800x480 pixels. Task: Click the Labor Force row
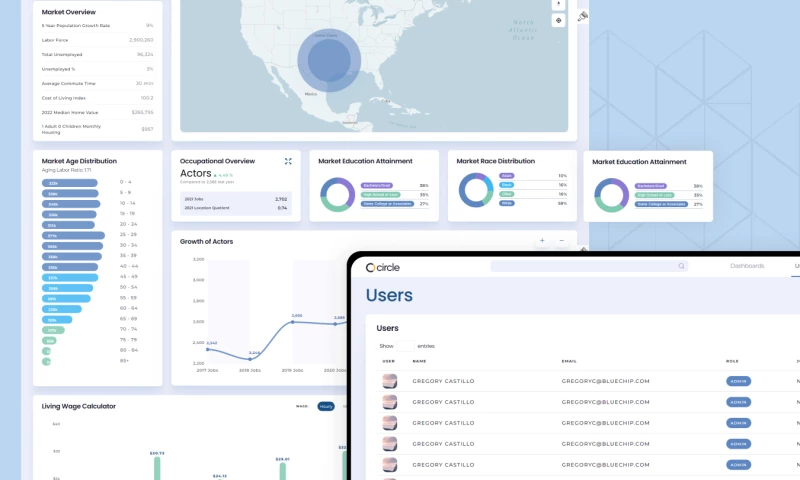[x=97, y=40]
